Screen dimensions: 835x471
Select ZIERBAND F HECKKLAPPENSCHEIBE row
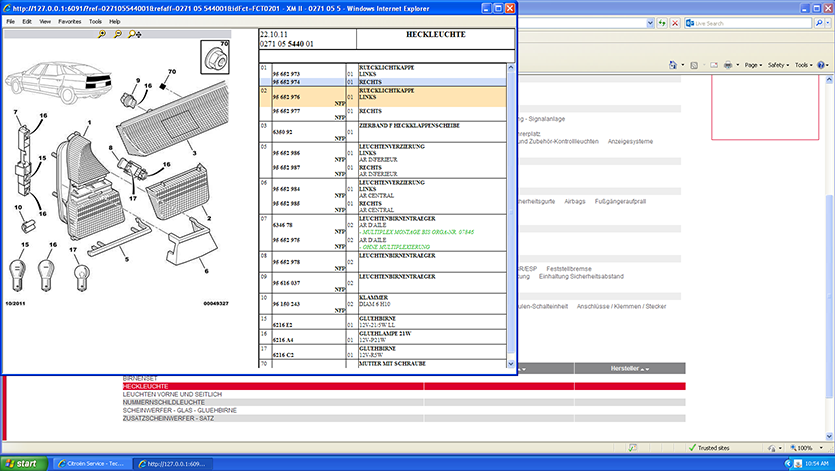point(383,132)
